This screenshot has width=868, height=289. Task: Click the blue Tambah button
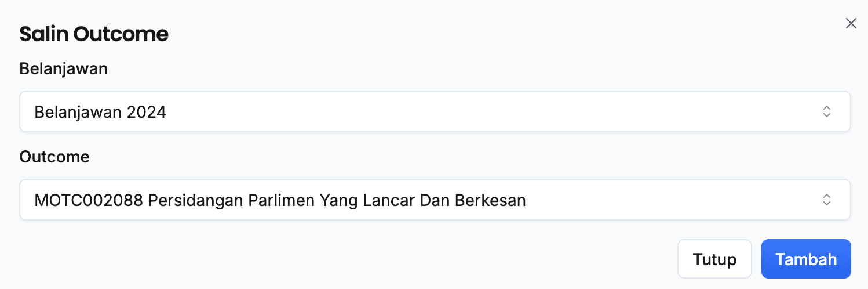pos(805,259)
